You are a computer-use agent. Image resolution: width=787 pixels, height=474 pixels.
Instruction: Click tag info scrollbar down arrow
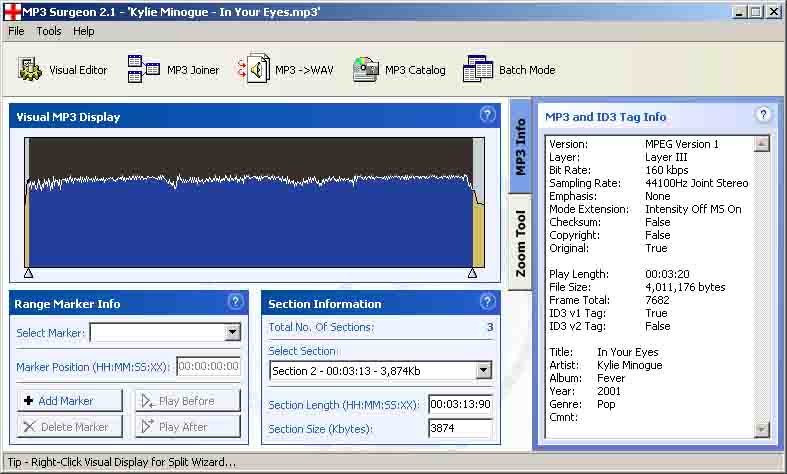click(x=762, y=429)
